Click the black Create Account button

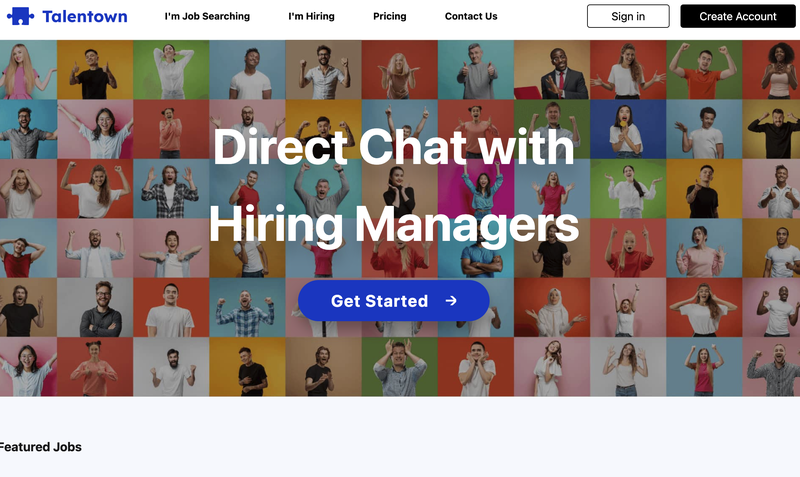tap(738, 16)
